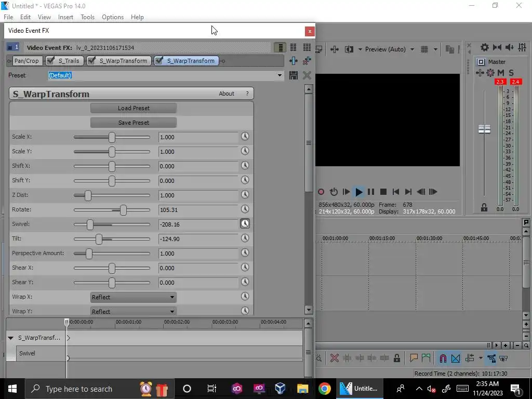Toggle first S_WarpTransform plug-in checkbox
Image resolution: width=532 pixels, height=399 pixels.
tap(91, 60)
